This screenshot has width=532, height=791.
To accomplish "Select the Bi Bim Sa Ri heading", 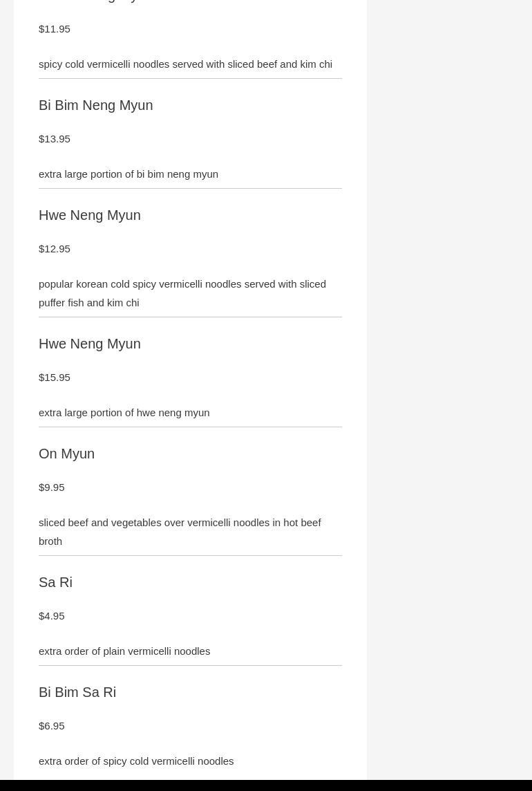I will (x=77, y=692).
